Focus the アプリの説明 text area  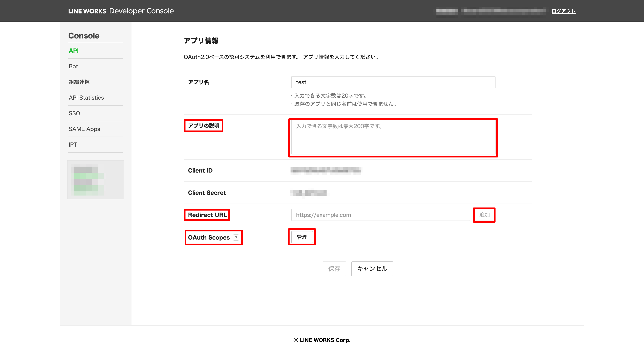pos(393,138)
